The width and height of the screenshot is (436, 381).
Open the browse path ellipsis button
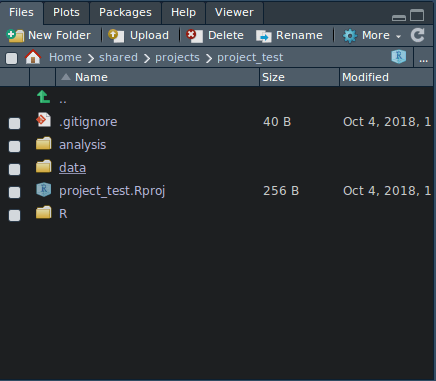click(x=424, y=58)
